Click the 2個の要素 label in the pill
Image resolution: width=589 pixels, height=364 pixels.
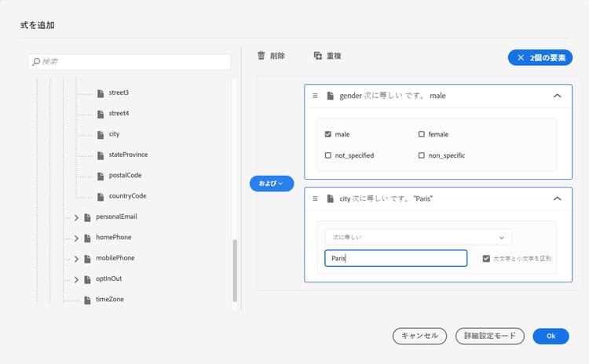pos(547,58)
